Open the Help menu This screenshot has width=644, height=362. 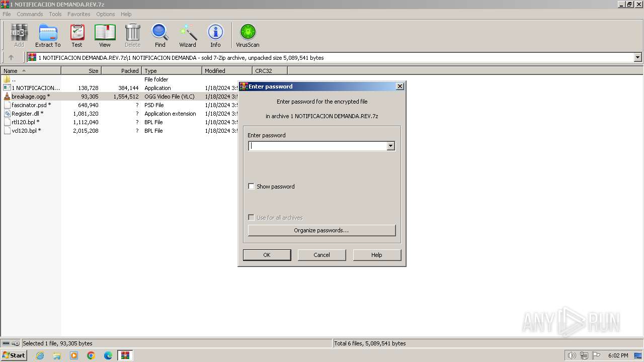(126, 14)
